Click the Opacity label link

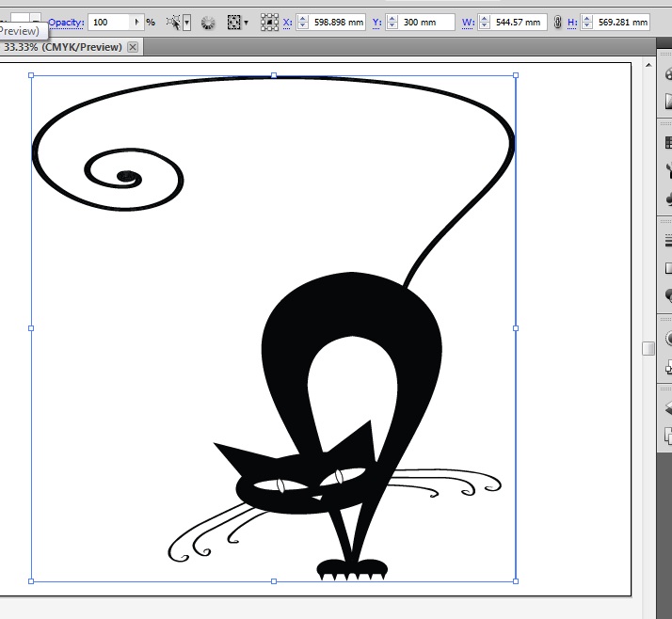tap(66, 22)
